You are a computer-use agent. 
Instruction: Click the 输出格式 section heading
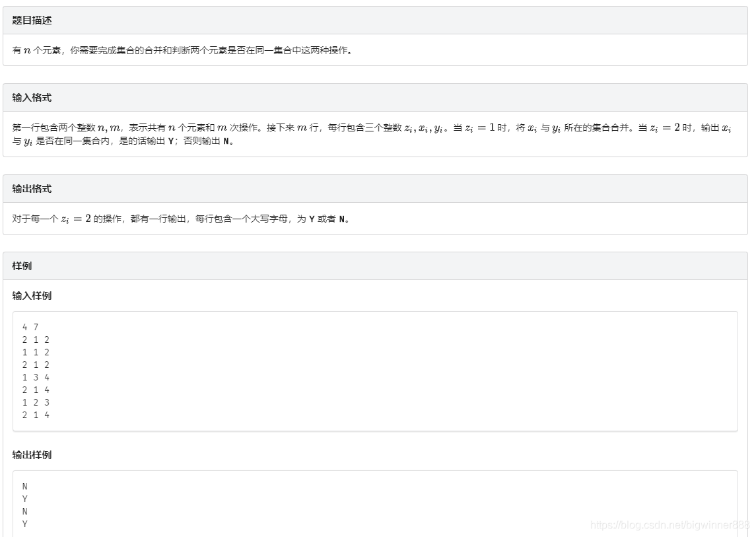point(32,189)
